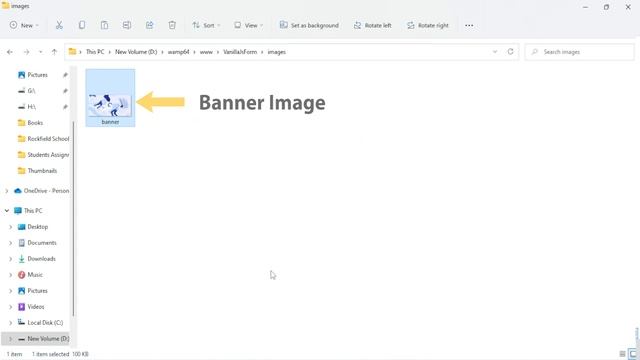Image resolution: width=640 pixels, height=360 pixels.
Task: Click the Delete trash icon
Action: pos(172,25)
